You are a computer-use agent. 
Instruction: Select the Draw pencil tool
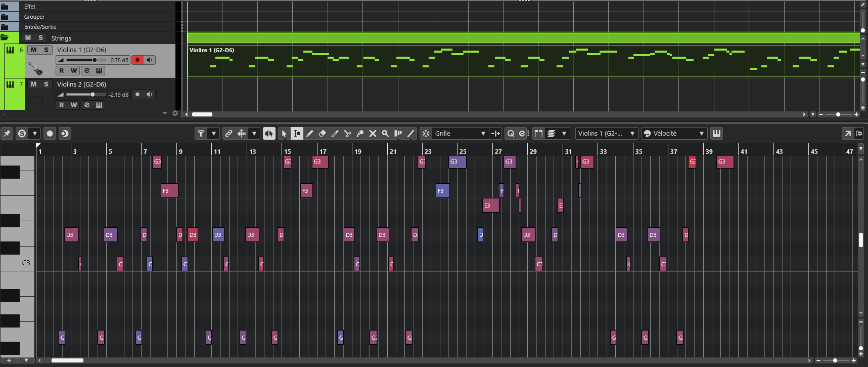[x=309, y=134]
